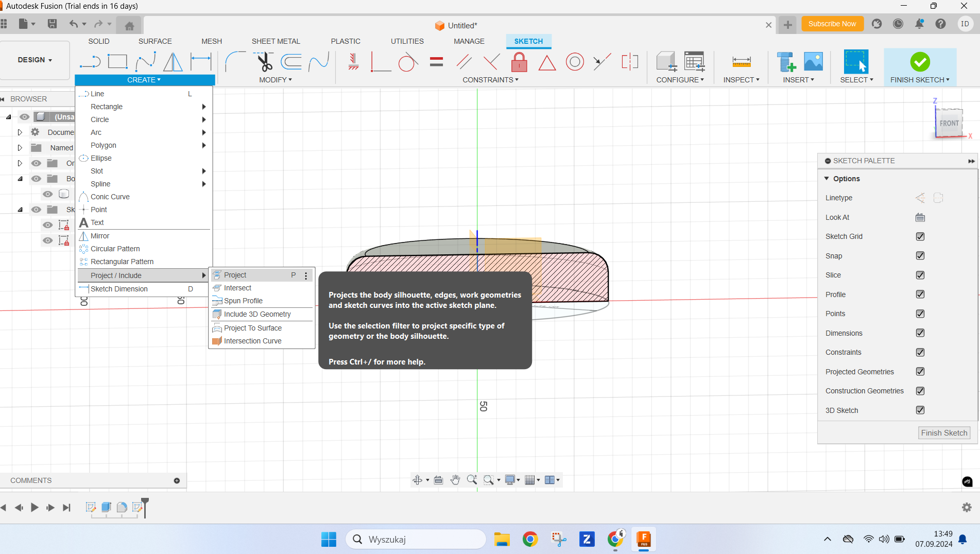Apply the Coincident constraint icon
Image resolution: width=980 pixels, height=554 pixels.
pyautogui.click(x=381, y=62)
